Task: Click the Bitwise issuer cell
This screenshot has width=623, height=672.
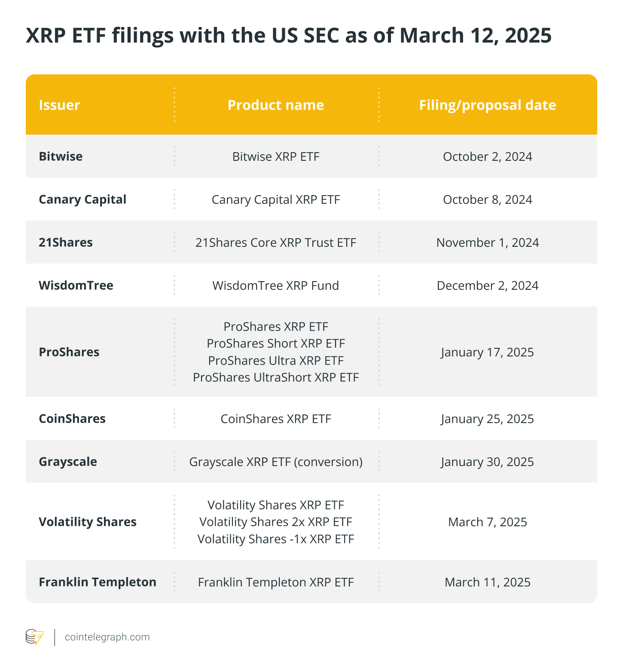Action: click(61, 156)
